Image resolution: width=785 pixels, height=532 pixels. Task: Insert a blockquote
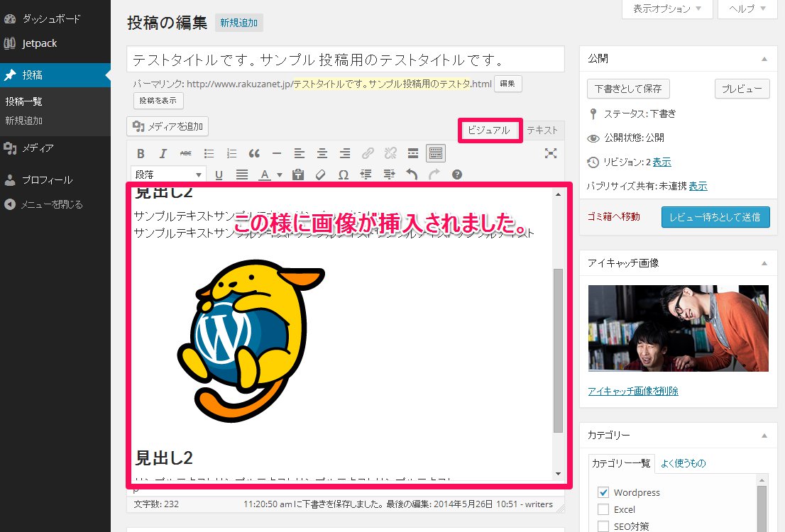point(254,154)
